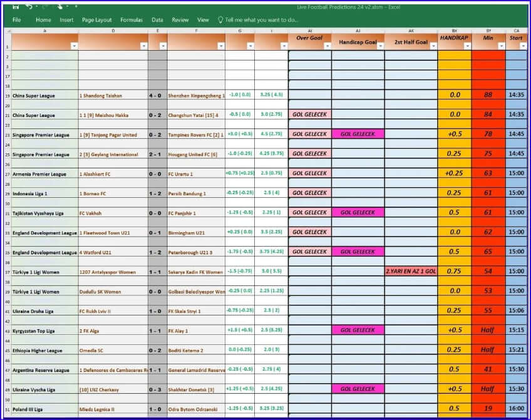The width and height of the screenshot is (531, 420).
Task: Switch to the Home ribbon tab
Action: (x=43, y=19)
